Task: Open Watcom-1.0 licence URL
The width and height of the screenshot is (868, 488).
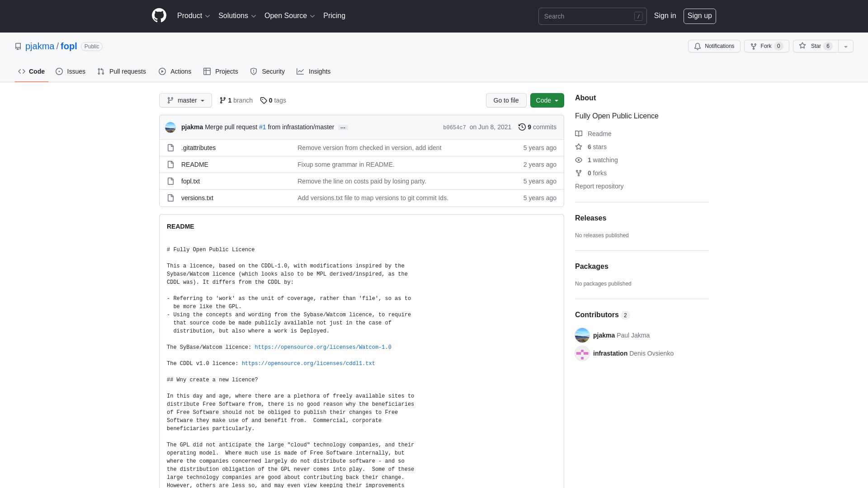Action: (x=323, y=347)
